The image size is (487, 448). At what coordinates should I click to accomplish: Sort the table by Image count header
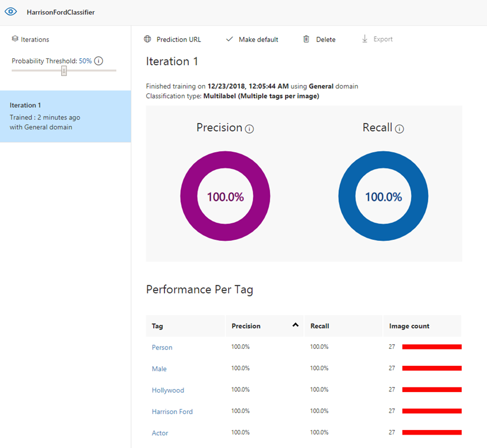point(409,326)
